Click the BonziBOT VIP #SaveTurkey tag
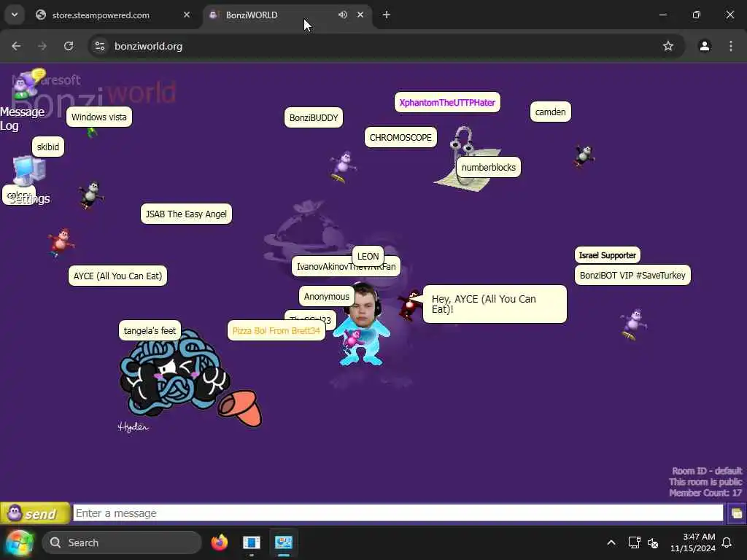Image resolution: width=747 pixels, height=560 pixels. 632,275
